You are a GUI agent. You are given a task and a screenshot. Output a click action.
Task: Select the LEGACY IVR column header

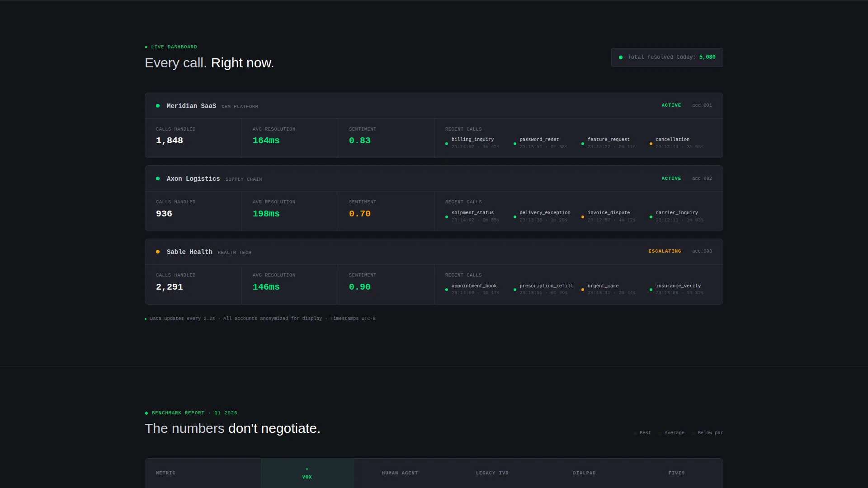tap(492, 473)
